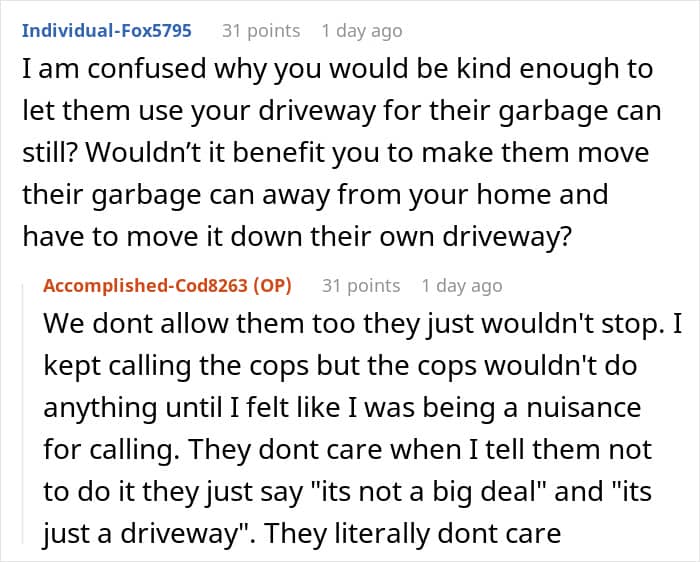Click the line starting "still? Wouldn't it benefit"
Viewport: 700px width, 562px height.
pyautogui.click(x=335, y=152)
